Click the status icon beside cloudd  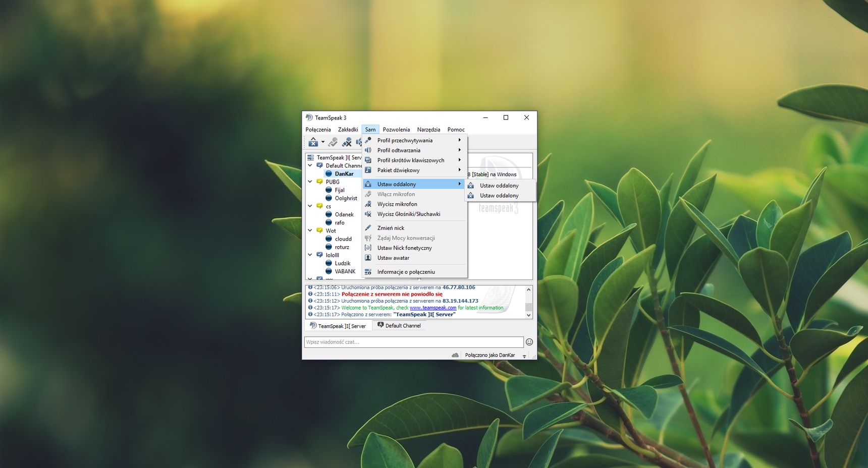pyautogui.click(x=329, y=239)
